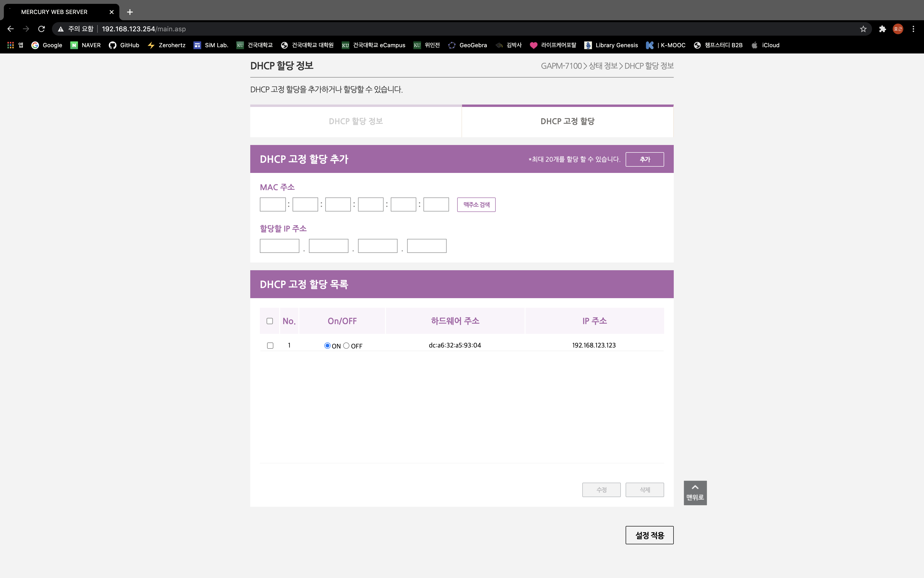
Task: Open the Google bookmark
Action: coord(47,45)
